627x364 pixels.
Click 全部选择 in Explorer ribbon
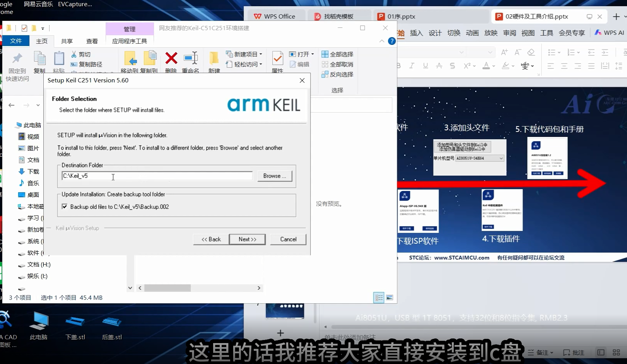pos(338,54)
